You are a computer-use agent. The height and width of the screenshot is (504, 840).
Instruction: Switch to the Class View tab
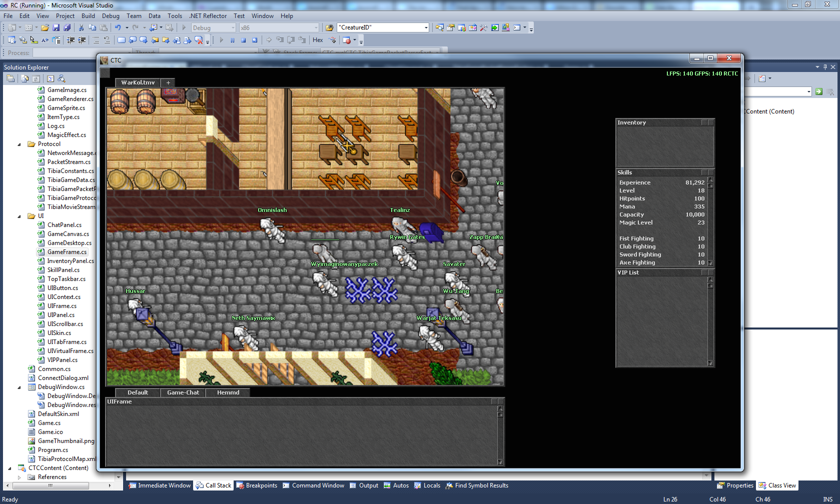click(777, 485)
